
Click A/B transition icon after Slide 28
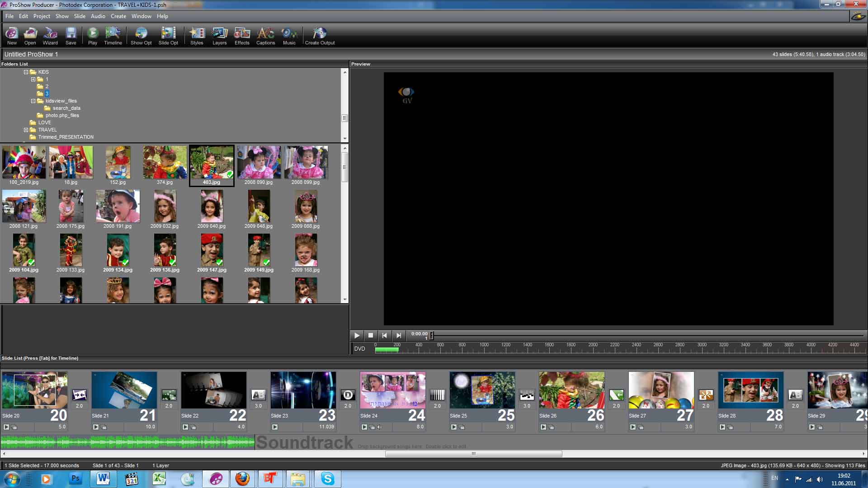click(x=796, y=395)
